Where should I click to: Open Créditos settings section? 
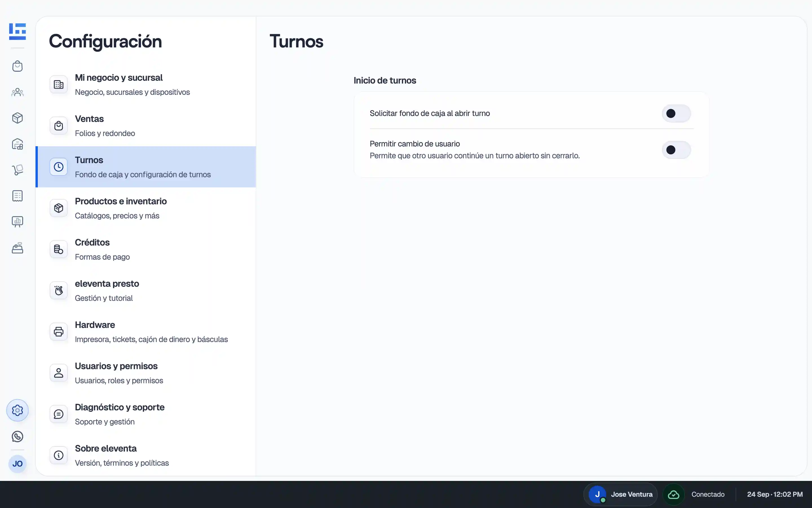146,249
